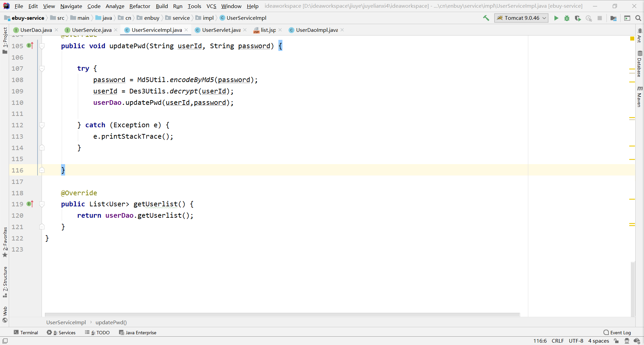Click the inspector icon in the status bar
Viewport: 644px width, 345px height.
[627, 341]
